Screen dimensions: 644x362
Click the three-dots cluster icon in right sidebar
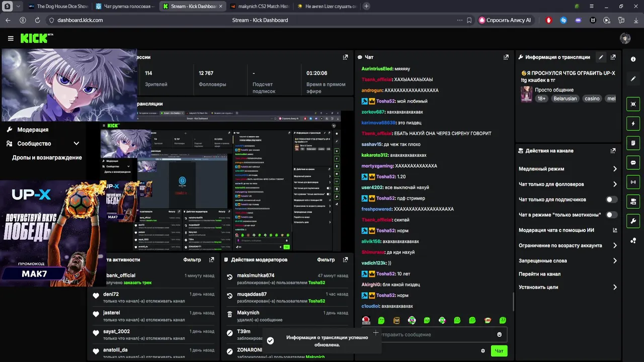[x=633, y=241]
